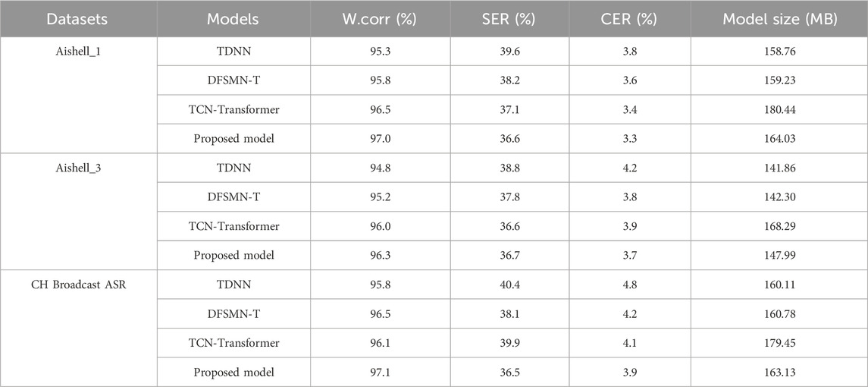Image resolution: width=868 pixels, height=387 pixels.
Task: Click the W.corr (%) header cell
Action: click(380, 18)
